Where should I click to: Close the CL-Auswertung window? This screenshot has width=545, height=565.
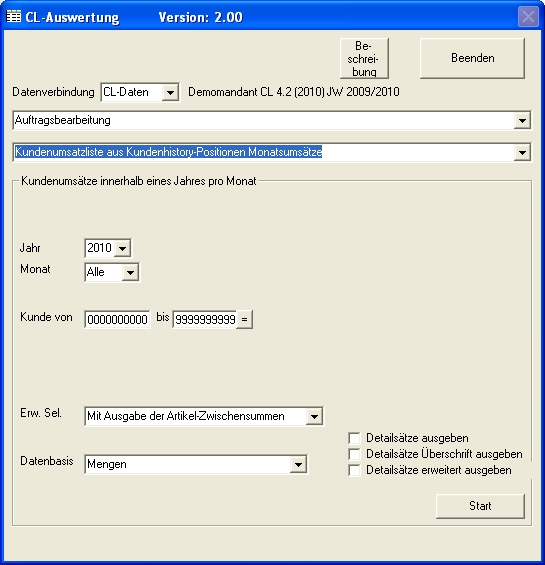tap(528, 17)
